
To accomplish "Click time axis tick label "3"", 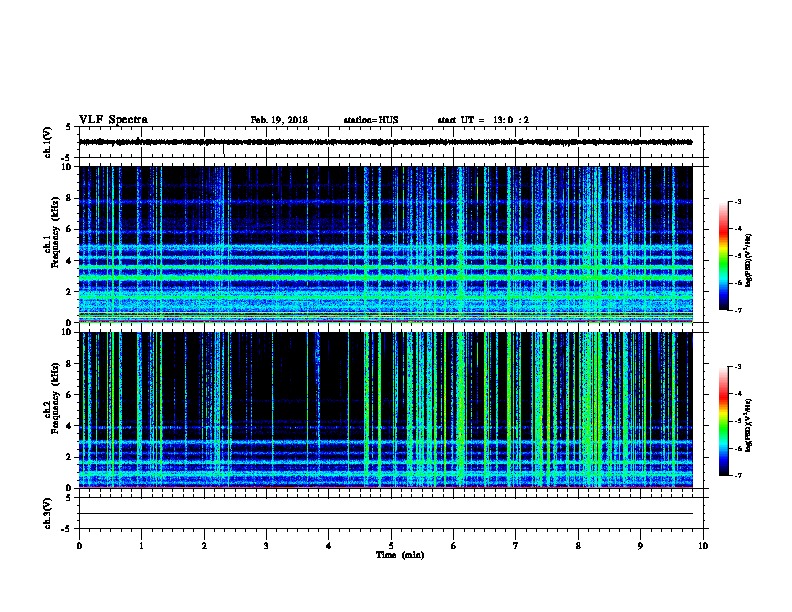I will (x=266, y=546).
